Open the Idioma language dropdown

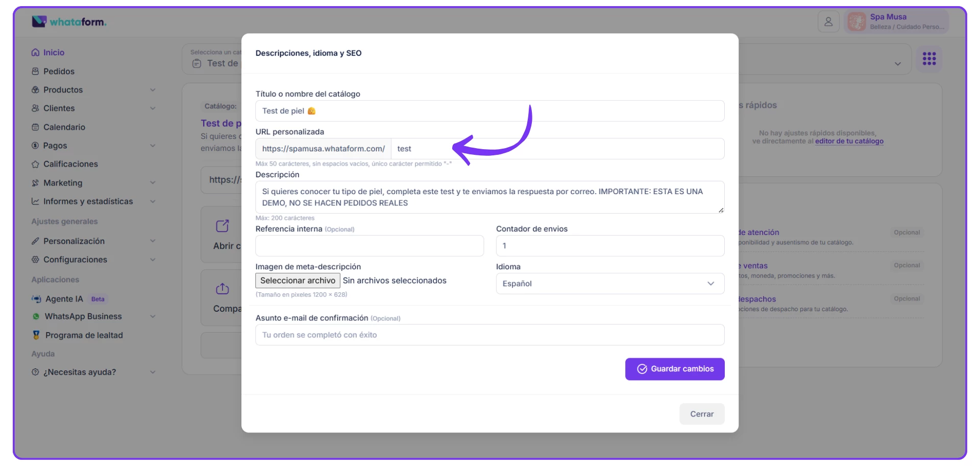[609, 284]
